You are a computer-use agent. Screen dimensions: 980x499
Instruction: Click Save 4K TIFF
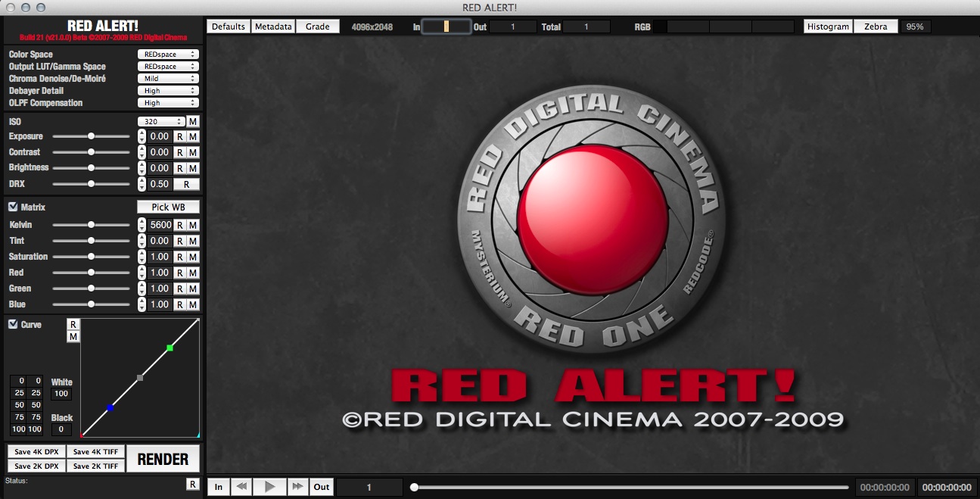click(x=95, y=452)
